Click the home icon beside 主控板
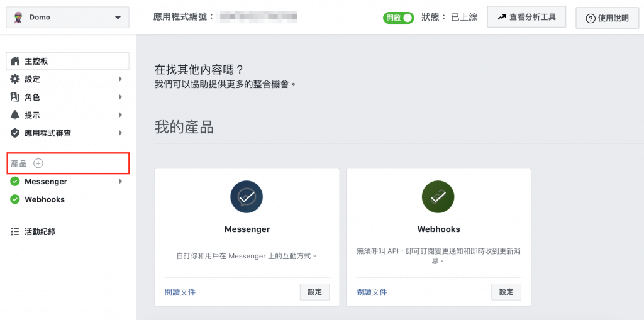Viewport: 644px width, 320px height. [15, 61]
